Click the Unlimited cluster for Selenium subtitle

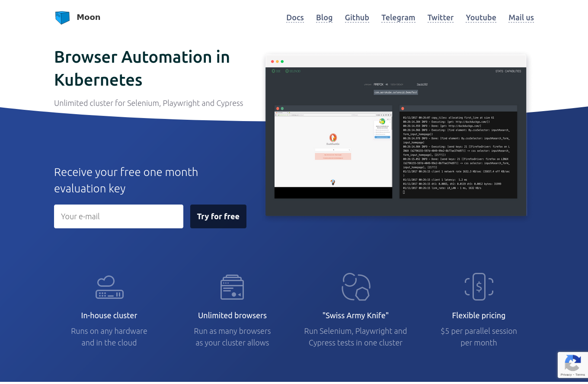coord(149,103)
